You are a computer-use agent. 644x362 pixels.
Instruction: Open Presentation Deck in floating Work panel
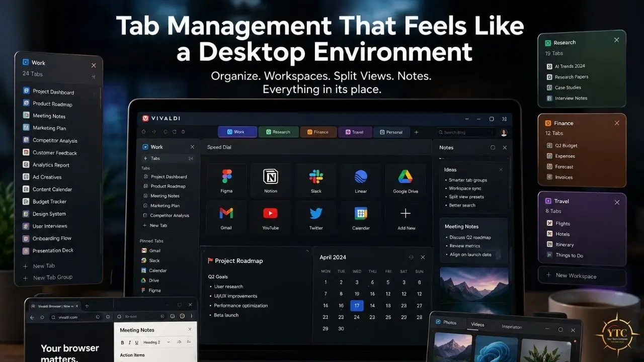tap(48, 250)
